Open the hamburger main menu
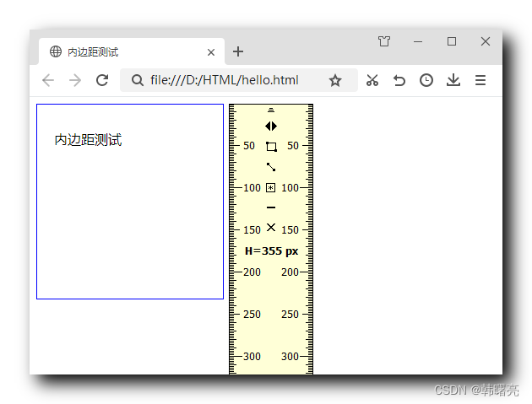Image resolution: width=532 pixels, height=404 pixels. tap(480, 80)
